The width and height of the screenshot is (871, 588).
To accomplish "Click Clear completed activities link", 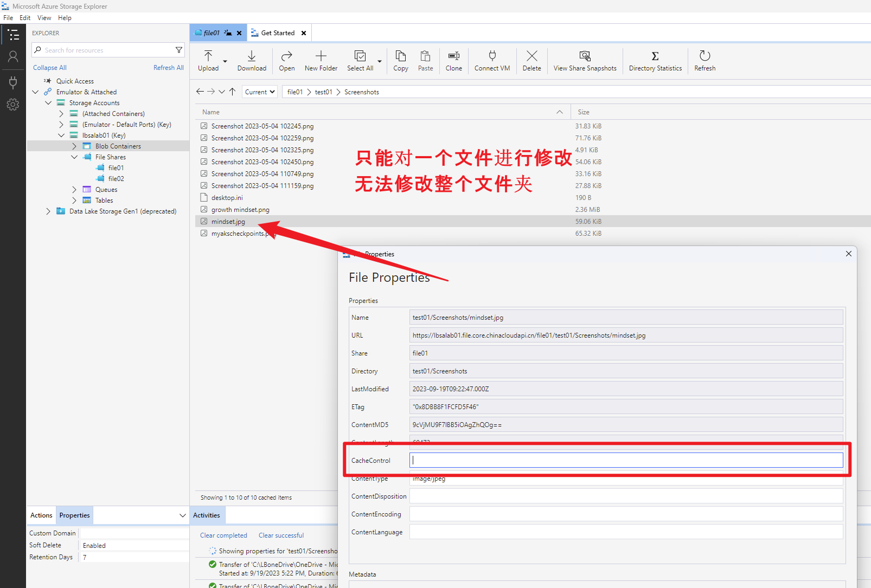I will pyautogui.click(x=223, y=535).
